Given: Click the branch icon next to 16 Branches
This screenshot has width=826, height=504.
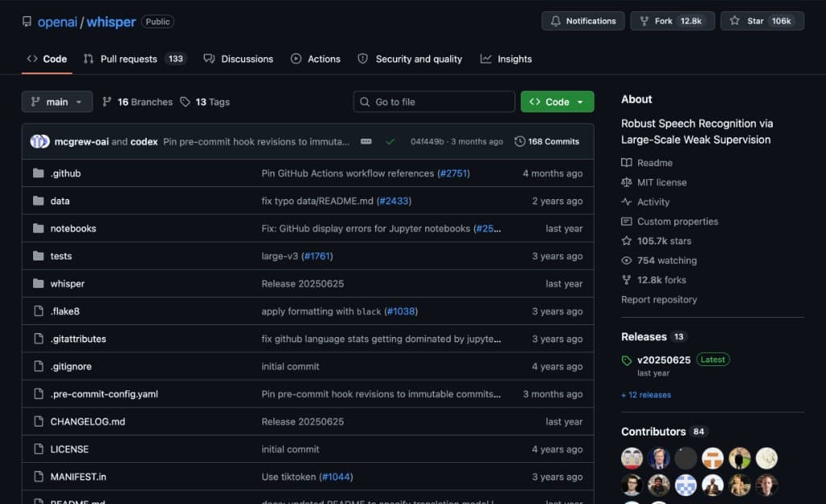Looking at the screenshot, I should 107,102.
